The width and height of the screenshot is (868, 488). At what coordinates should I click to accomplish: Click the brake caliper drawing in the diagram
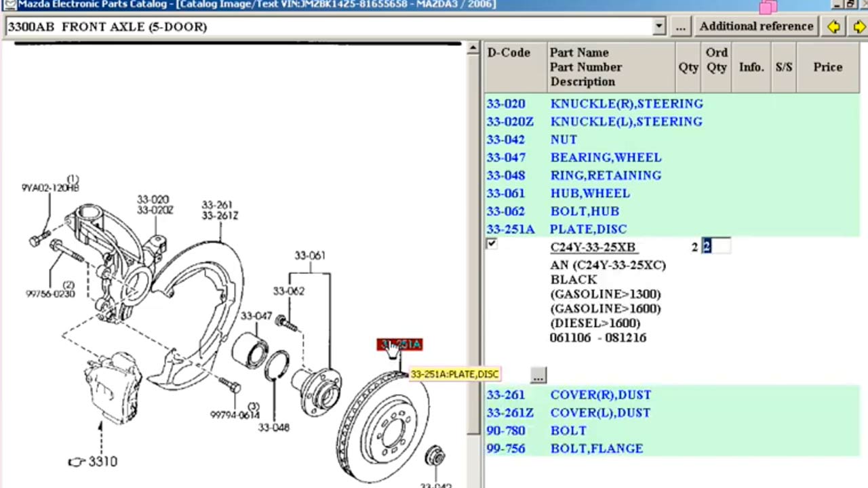click(113, 388)
